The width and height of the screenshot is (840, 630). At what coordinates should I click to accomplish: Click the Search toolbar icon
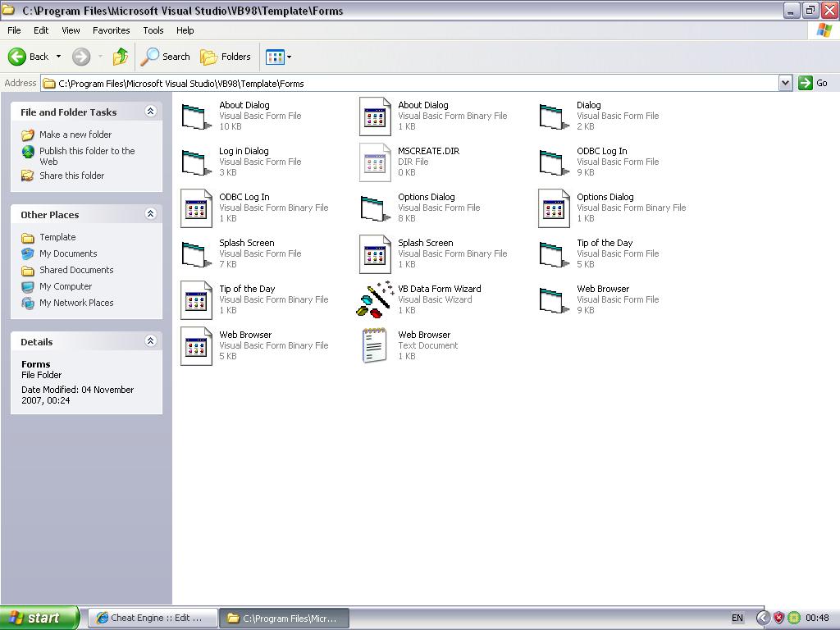166,57
